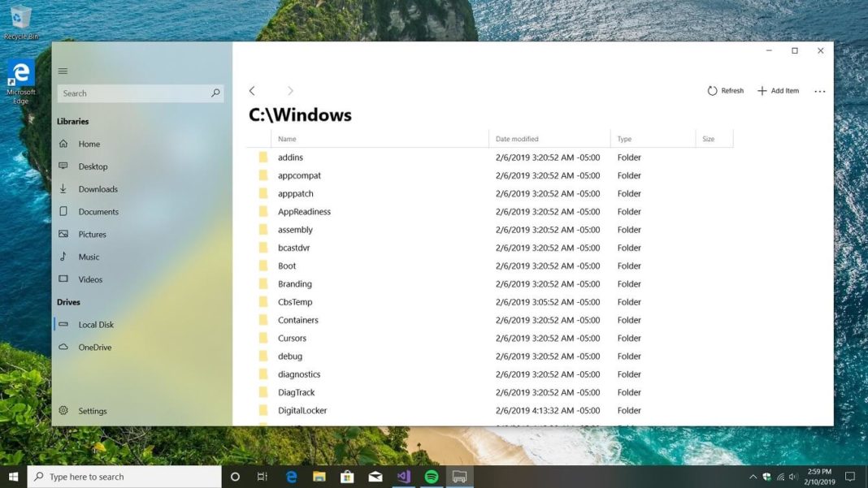Collapse the sidebar with the hamburger button

pyautogui.click(x=63, y=71)
